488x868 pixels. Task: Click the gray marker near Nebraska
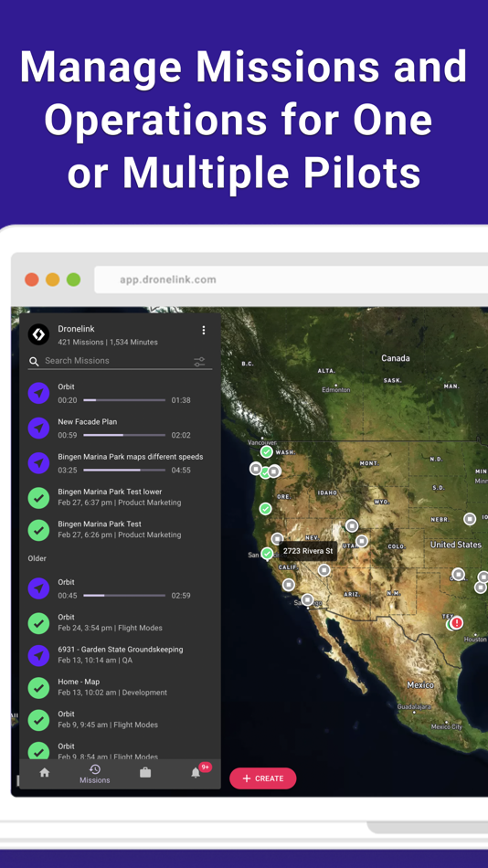point(470,519)
